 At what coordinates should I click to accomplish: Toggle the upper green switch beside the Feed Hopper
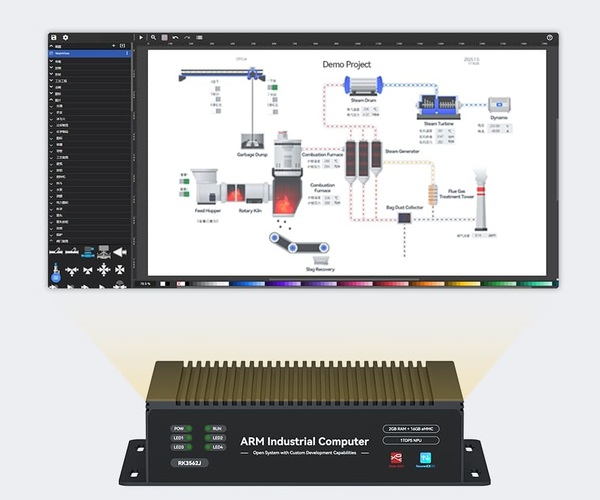tap(184, 181)
